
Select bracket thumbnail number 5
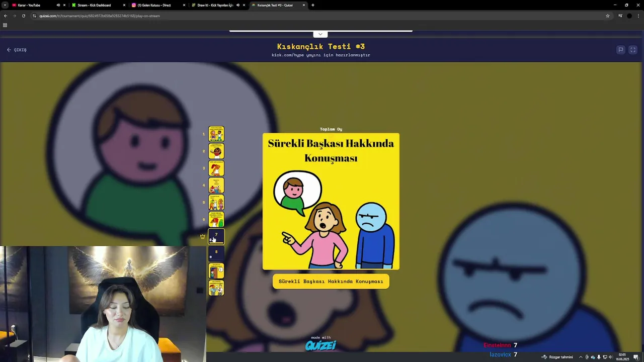[x=216, y=202]
